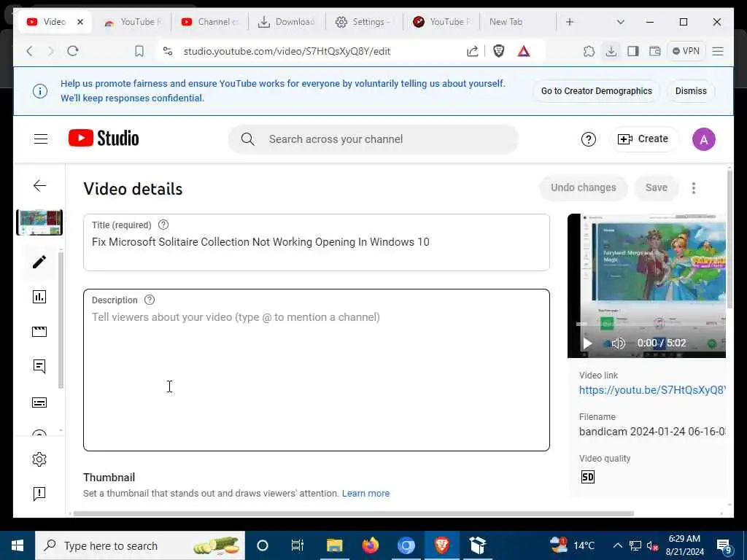Open the Subtitles icon in sidebar
The height and width of the screenshot is (560, 747).
click(x=39, y=402)
